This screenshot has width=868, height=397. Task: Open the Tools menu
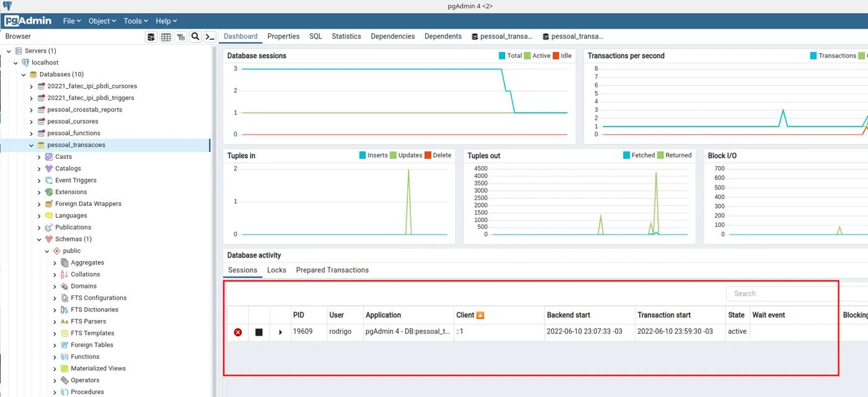[x=136, y=21]
